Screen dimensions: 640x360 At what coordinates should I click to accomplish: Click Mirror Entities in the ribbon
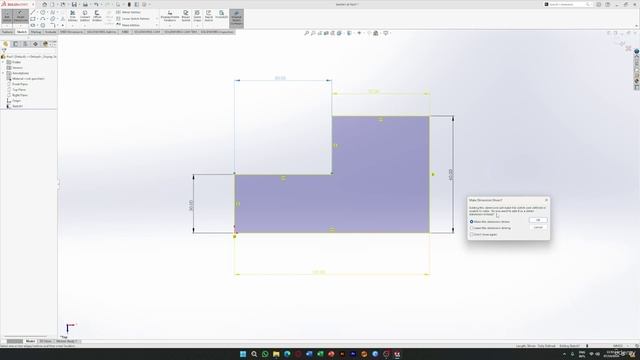point(128,12)
